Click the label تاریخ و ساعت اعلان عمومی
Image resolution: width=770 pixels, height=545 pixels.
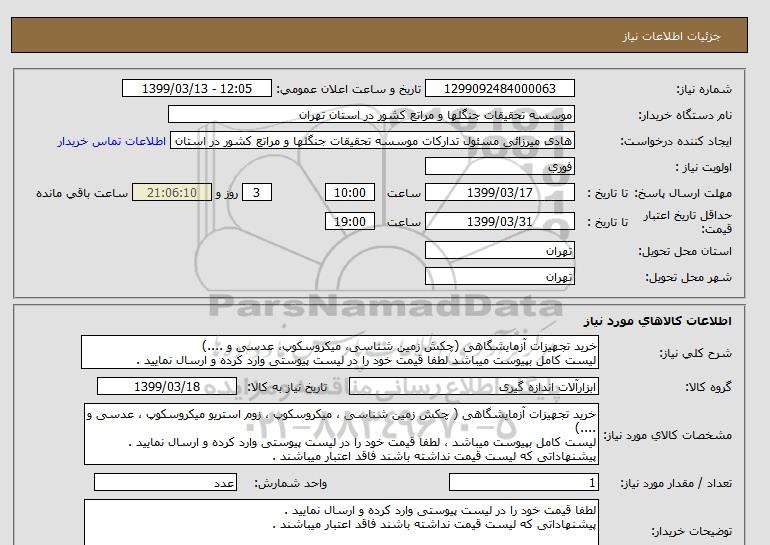pos(349,89)
